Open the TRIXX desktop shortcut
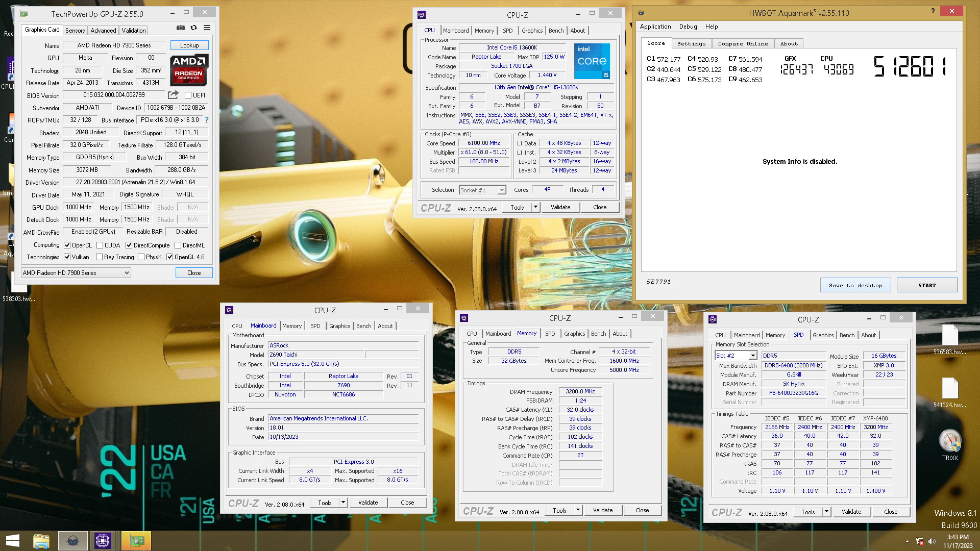 coord(950,445)
